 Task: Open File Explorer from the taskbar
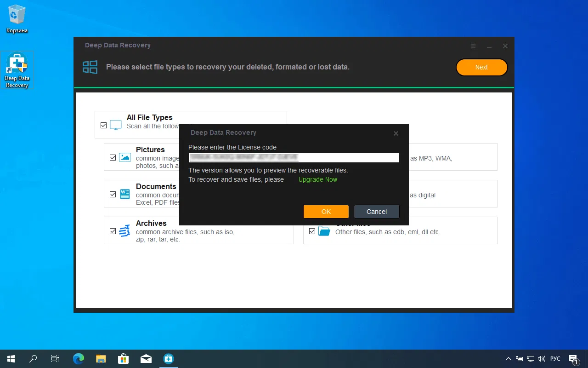(101, 359)
